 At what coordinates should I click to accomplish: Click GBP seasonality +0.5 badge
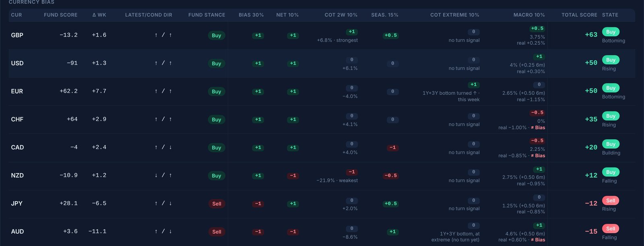(x=390, y=35)
